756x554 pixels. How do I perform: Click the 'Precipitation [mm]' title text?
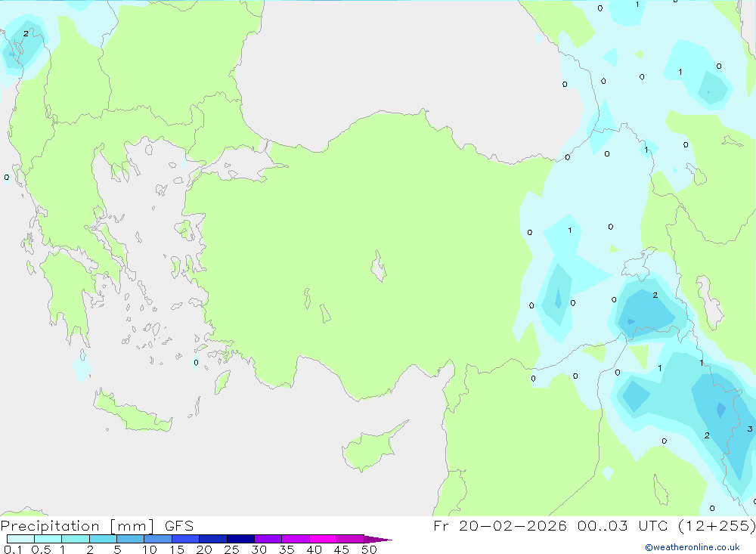[77, 526]
